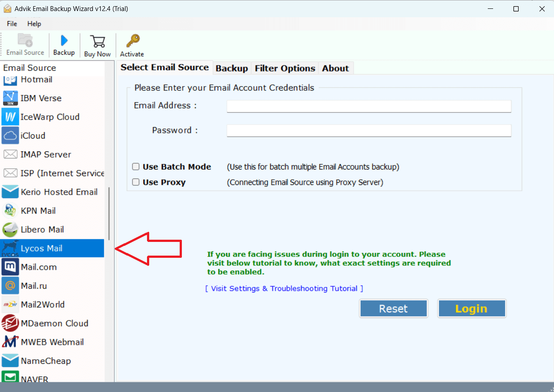This screenshot has height=392, width=554.
Task: Switch to the Select Email Source tab
Action: (x=165, y=68)
